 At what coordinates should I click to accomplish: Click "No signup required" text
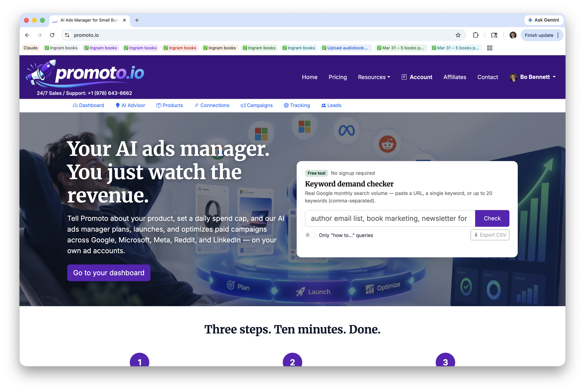point(353,173)
